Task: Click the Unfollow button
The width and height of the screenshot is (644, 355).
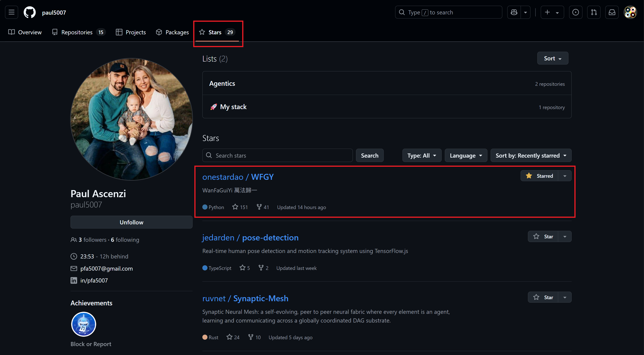Action: [131, 222]
